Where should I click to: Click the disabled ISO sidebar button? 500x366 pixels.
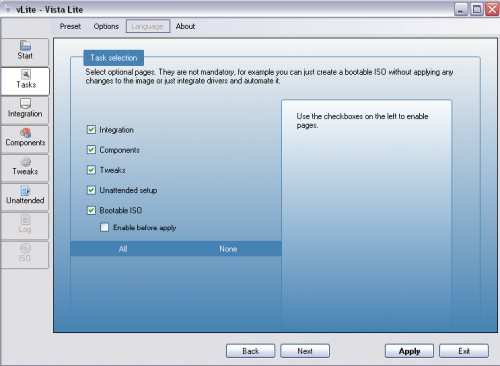pos(25,255)
